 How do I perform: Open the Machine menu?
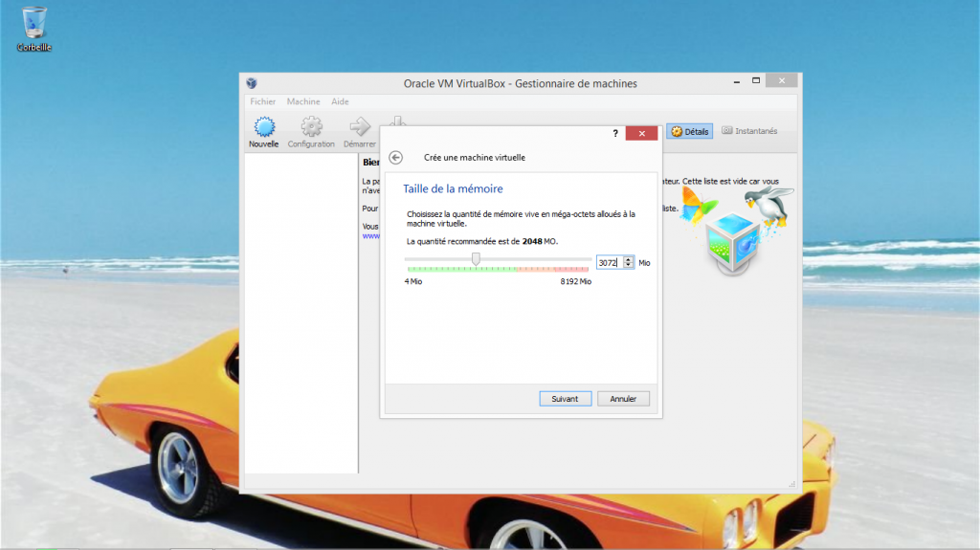303,101
